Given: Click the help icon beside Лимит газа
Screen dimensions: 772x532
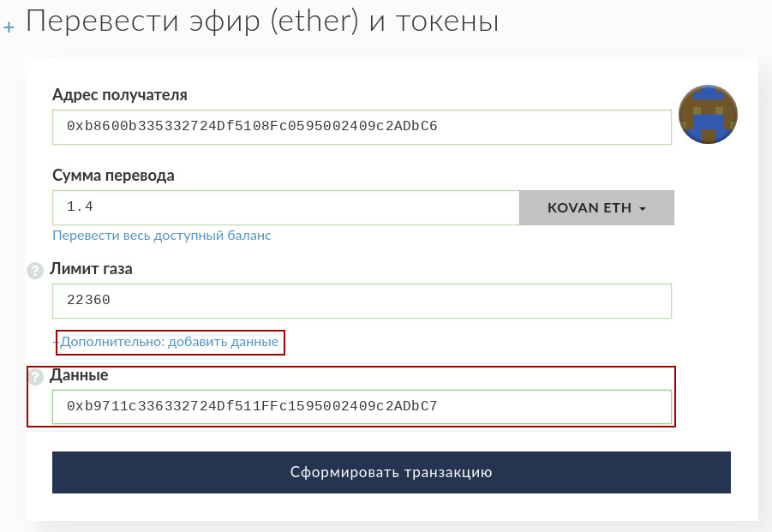Looking at the screenshot, I should (x=35, y=271).
